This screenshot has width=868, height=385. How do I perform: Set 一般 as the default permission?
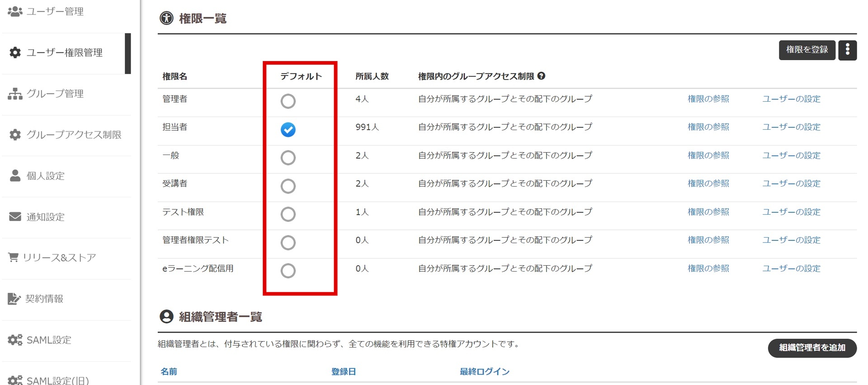pyautogui.click(x=288, y=158)
